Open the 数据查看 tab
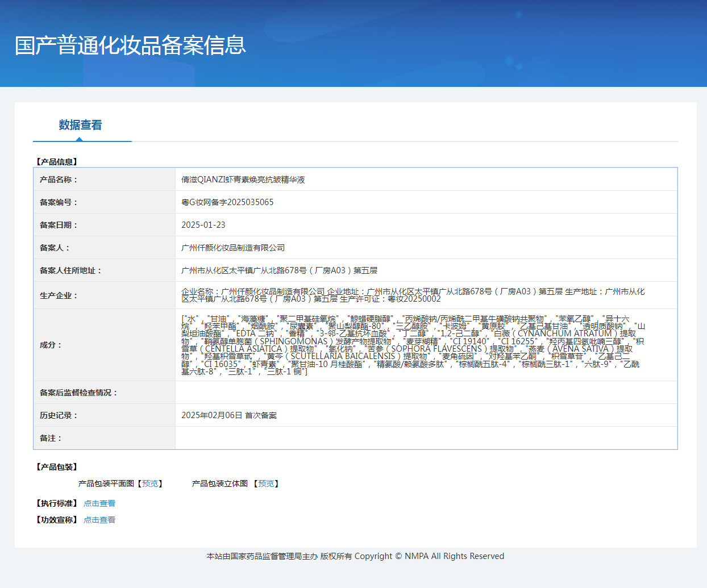 pyautogui.click(x=81, y=125)
